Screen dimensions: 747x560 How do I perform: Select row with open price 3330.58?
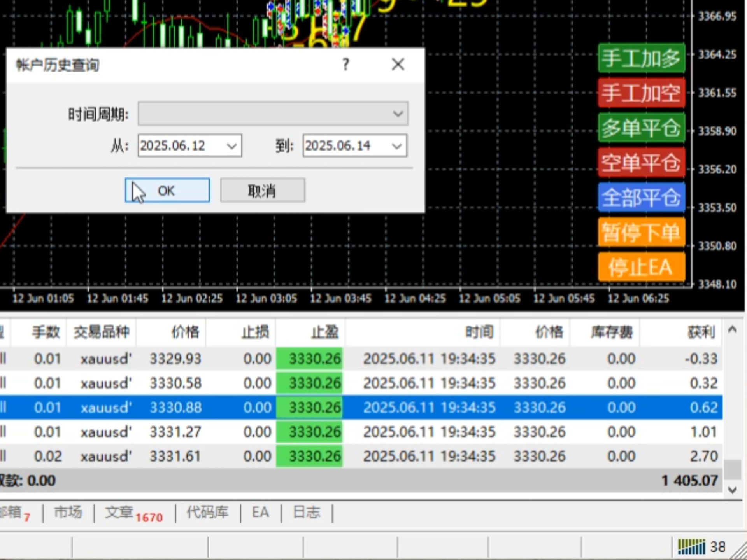(361, 383)
